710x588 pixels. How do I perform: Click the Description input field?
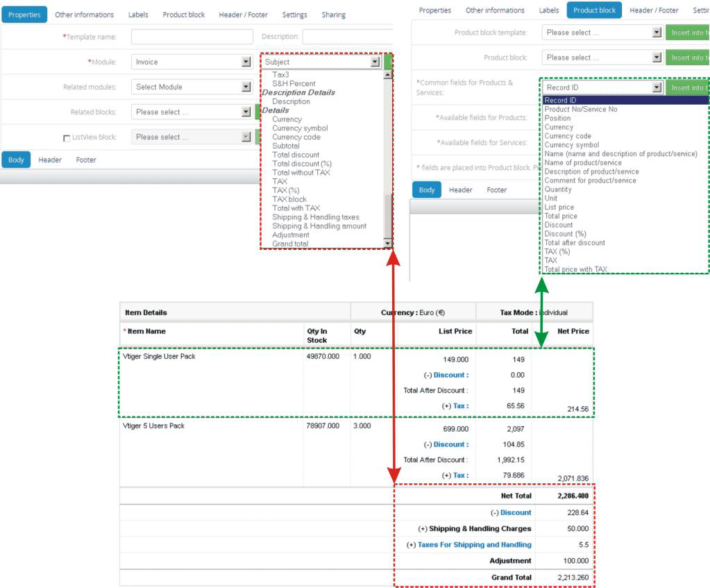347,37
